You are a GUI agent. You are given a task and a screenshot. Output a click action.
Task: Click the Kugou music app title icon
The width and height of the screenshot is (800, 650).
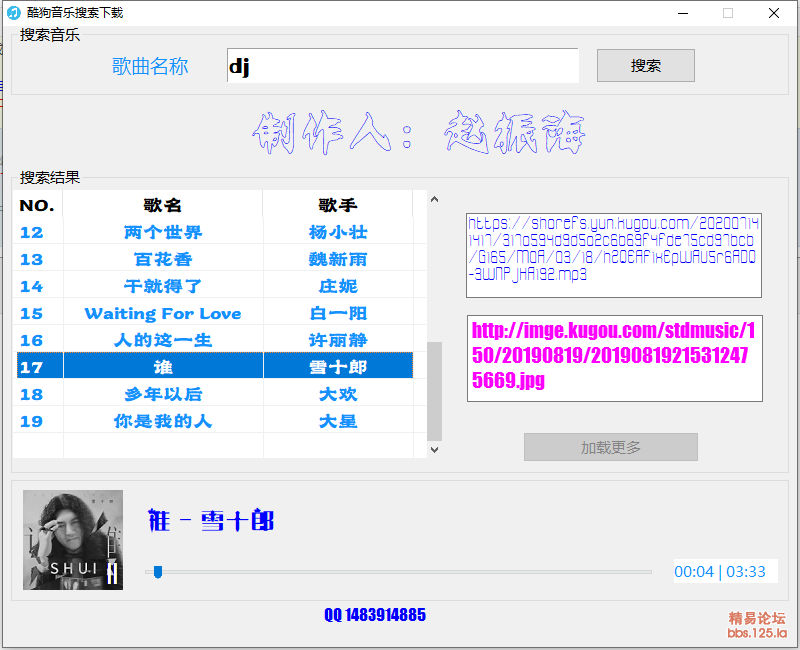point(14,13)
